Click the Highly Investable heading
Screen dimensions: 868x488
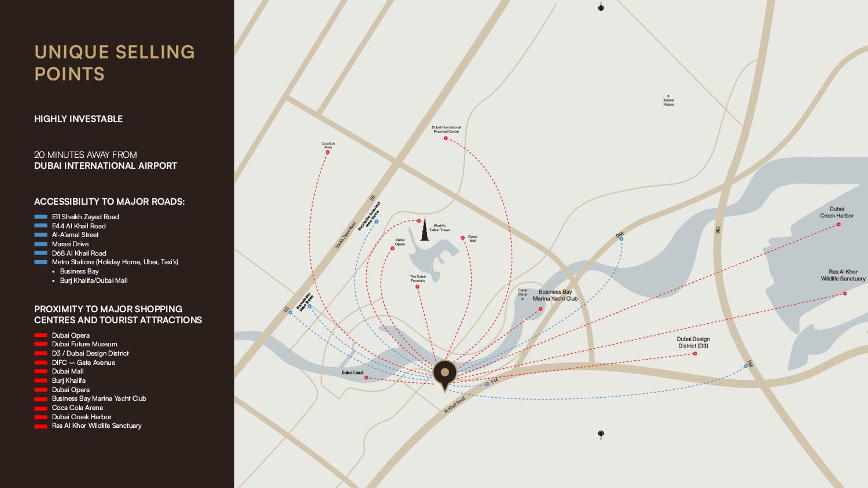(x=78, y=119)
